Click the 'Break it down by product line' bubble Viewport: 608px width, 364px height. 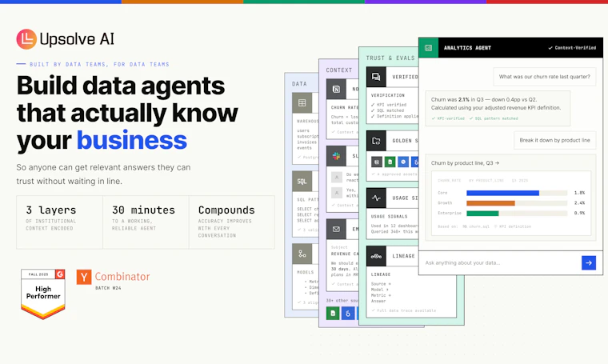[x=555, y=140]
